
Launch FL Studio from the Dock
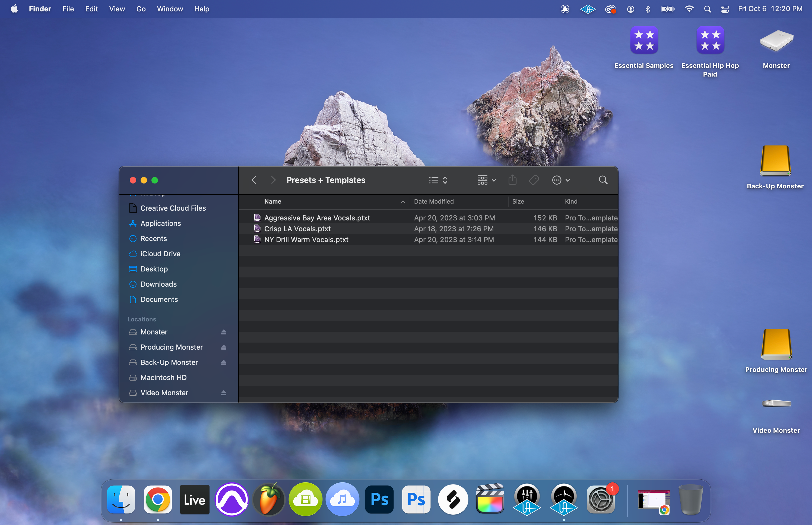pyautogui.click(x=268, y=500)
